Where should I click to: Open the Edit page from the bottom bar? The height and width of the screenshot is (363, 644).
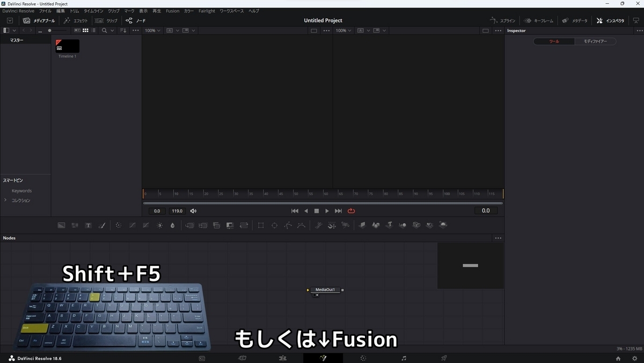coord(283,358)
